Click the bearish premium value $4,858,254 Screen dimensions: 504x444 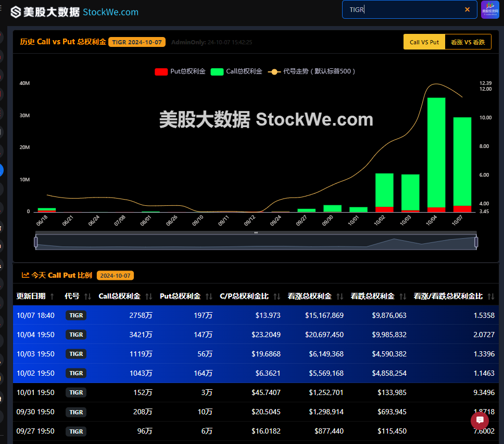pos(389,373)
